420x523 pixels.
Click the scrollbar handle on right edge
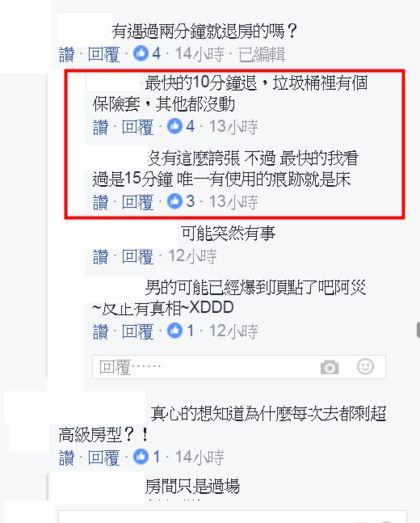[418, 330]
